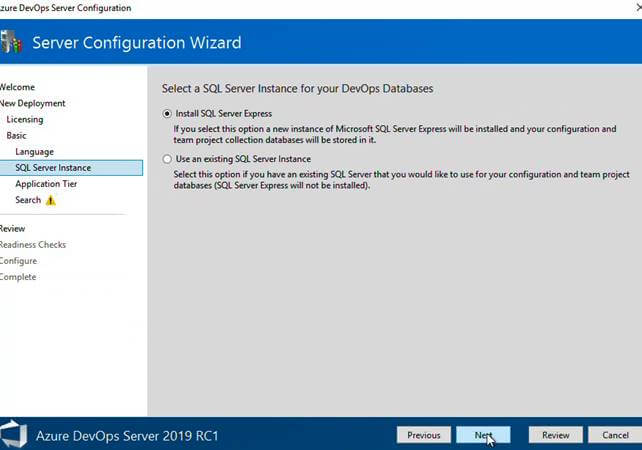Open the Welcome page in sidebar

(17, 87)
